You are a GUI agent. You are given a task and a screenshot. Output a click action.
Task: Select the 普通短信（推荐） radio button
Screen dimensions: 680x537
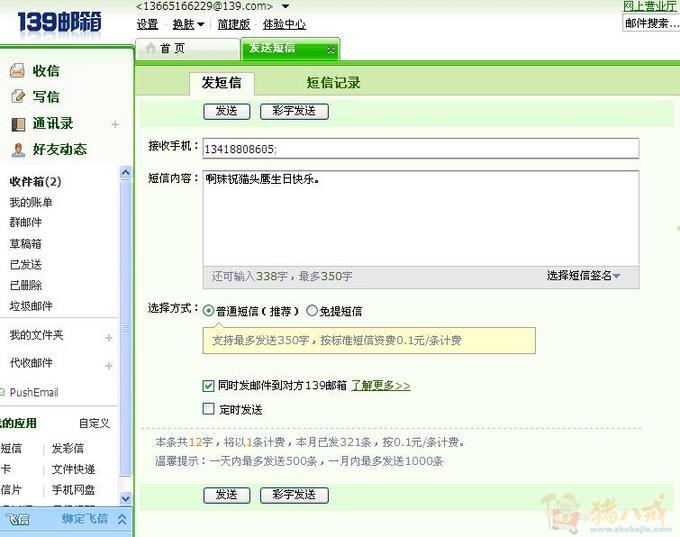pos(208,311)
